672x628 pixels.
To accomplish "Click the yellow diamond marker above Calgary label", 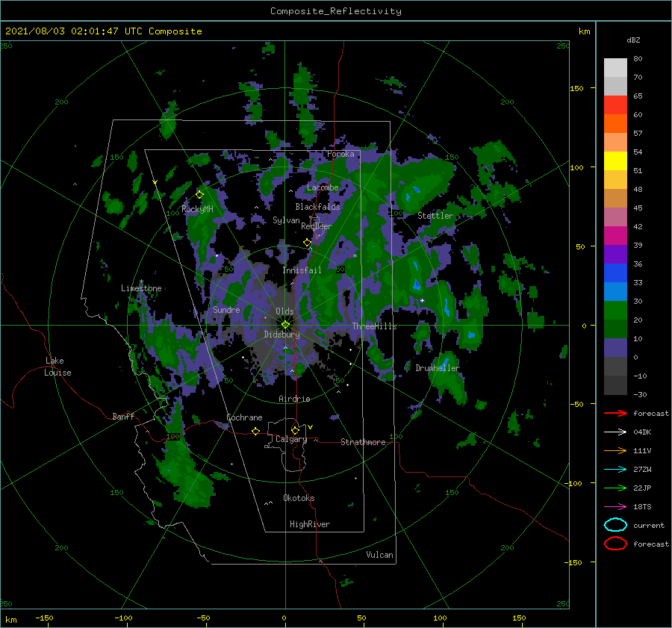I will coord(295,430).
